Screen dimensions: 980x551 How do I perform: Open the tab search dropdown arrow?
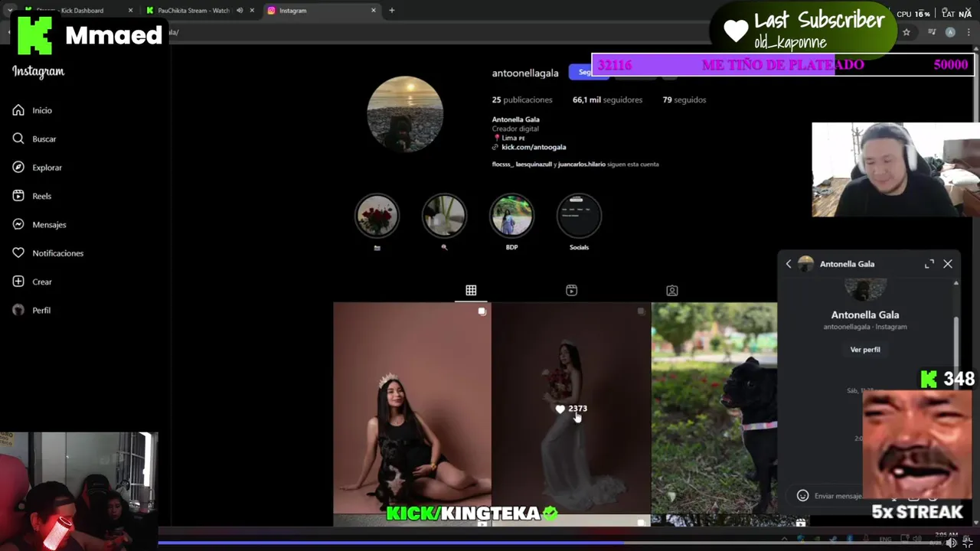coord(10,11)
